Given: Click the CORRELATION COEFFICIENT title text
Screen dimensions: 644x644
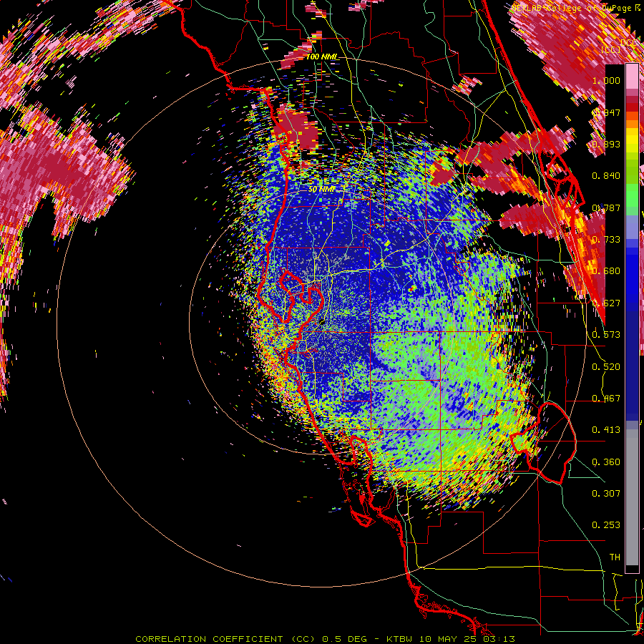Looking at the screenshot, I should pyautogui.click(x=209, y=639).
